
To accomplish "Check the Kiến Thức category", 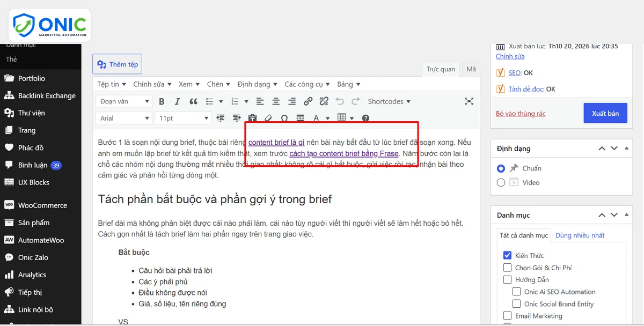I will click(507, 255).
